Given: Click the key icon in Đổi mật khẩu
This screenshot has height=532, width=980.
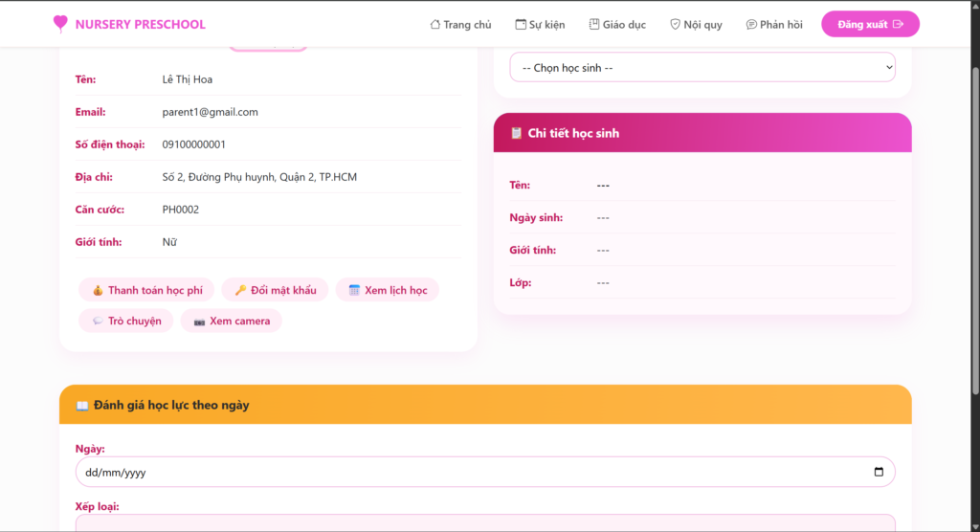Looking at the screenshot, I should click(240, 290).
